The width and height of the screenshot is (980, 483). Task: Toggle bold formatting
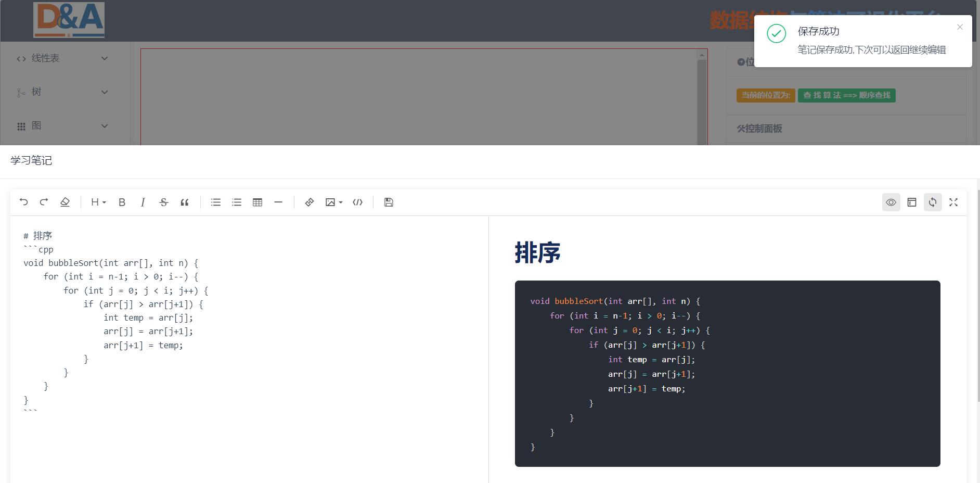click(122, 202)
